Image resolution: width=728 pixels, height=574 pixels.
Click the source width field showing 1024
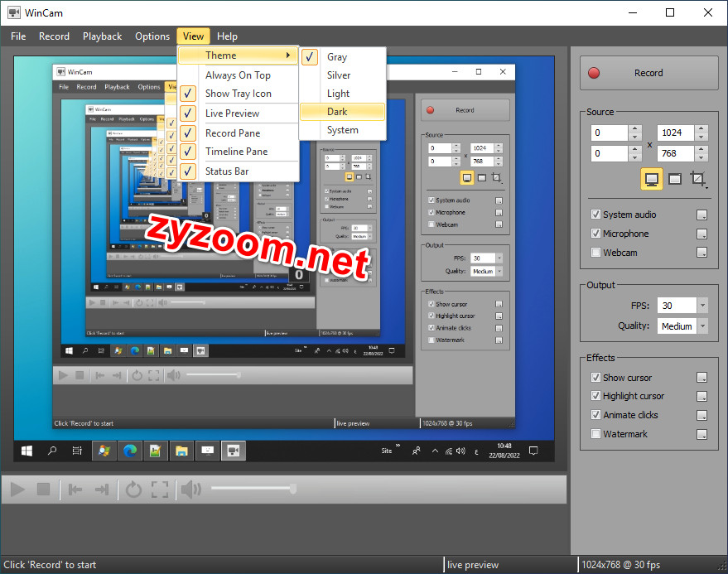676,133
